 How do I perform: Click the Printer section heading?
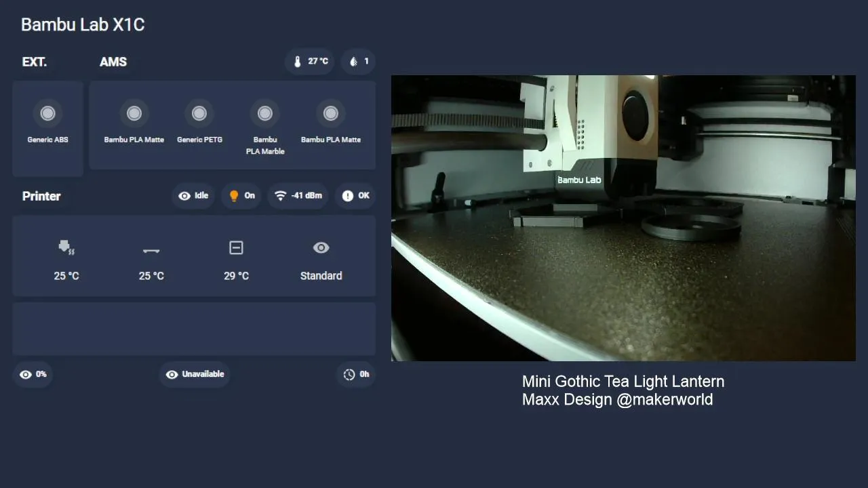(41, 196)
